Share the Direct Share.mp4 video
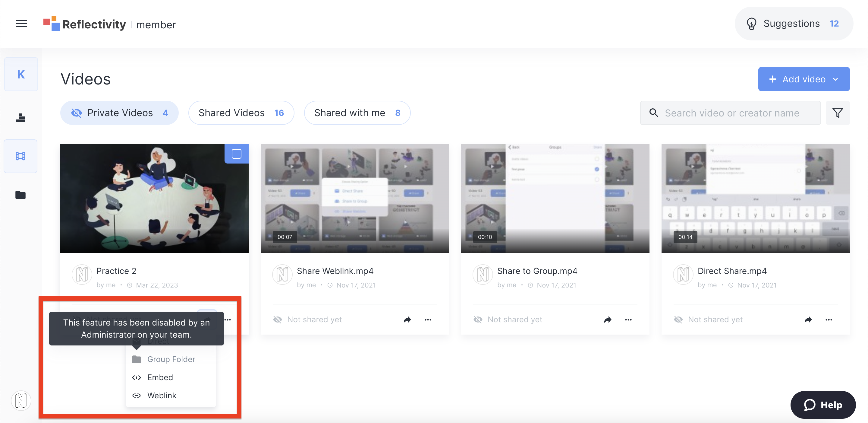Screen dimensions: 868x423 pyautogui.click(x=808, y=320)
